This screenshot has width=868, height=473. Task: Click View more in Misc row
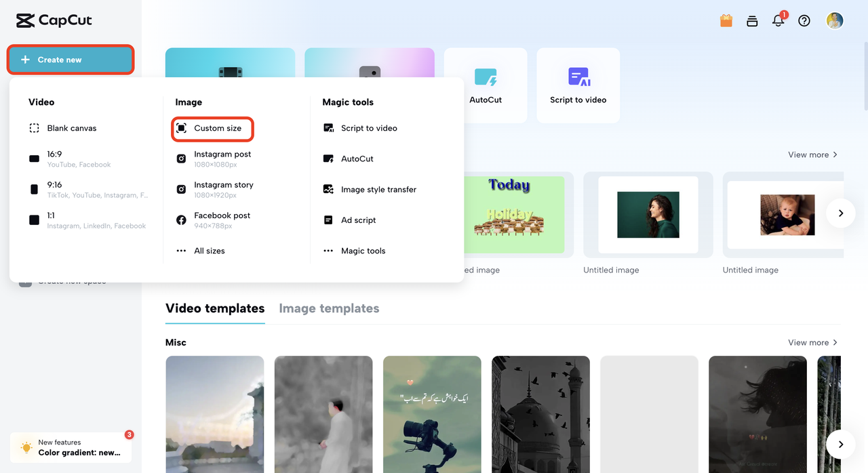(x=813, y=342)
